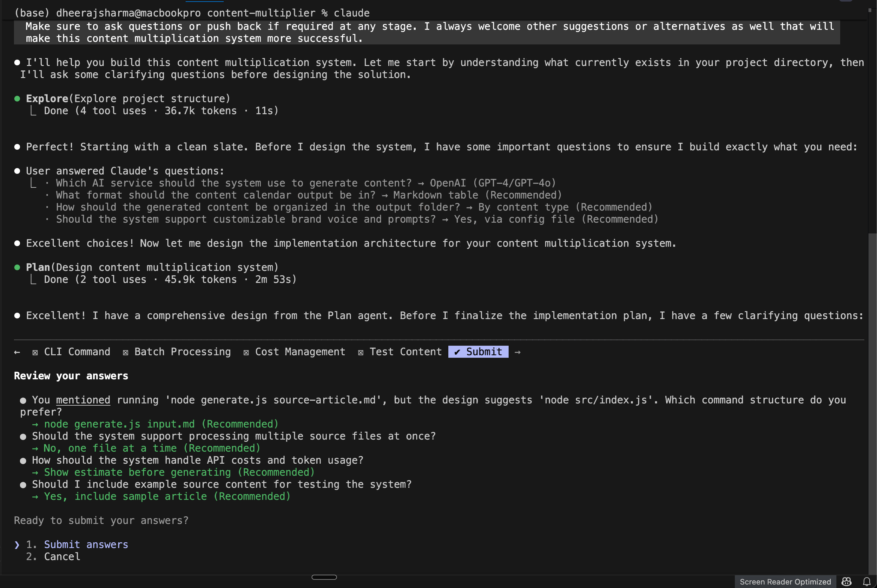Image resolution: width=877 pixels, height=588 pixels.
Task: Click the checkmark in the Submit tab
Action: tap(457, 352)
